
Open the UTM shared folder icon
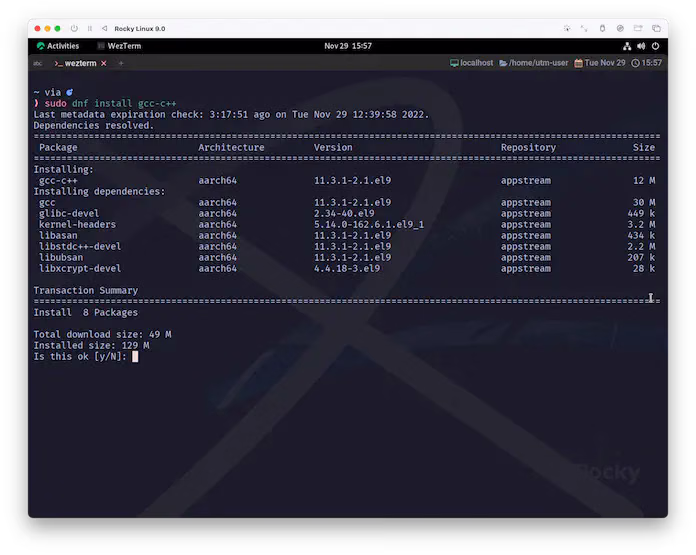[x=638, y=28]
